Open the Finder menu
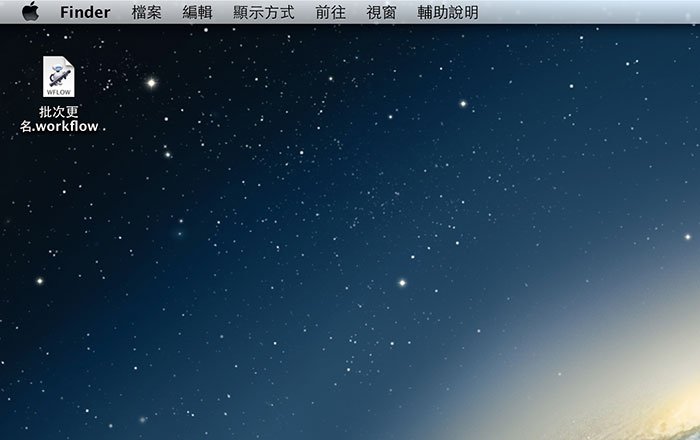 click(85, 12)
